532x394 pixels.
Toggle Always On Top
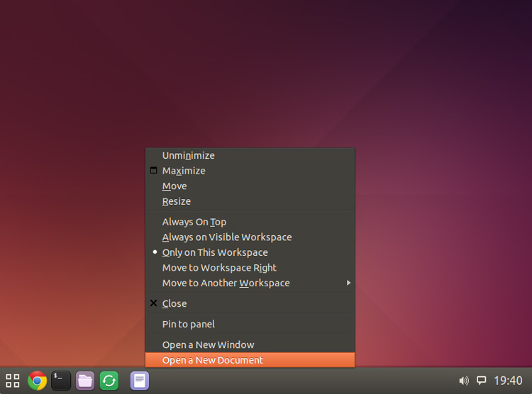[x=194, y=222]
